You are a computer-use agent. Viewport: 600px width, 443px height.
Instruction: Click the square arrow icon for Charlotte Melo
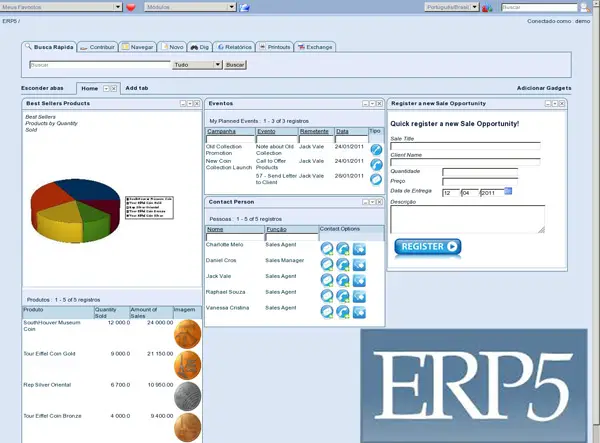[x=359, y=249]
